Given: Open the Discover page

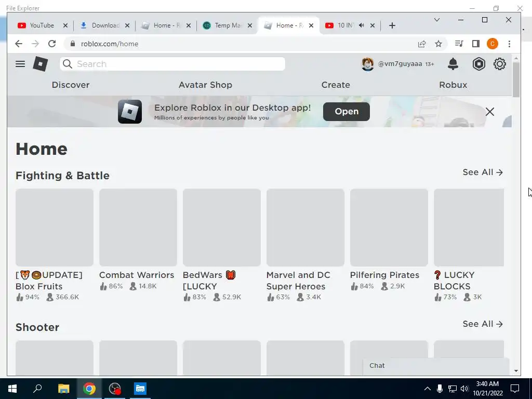Looking at the screenshot, I should click(71, 85).
